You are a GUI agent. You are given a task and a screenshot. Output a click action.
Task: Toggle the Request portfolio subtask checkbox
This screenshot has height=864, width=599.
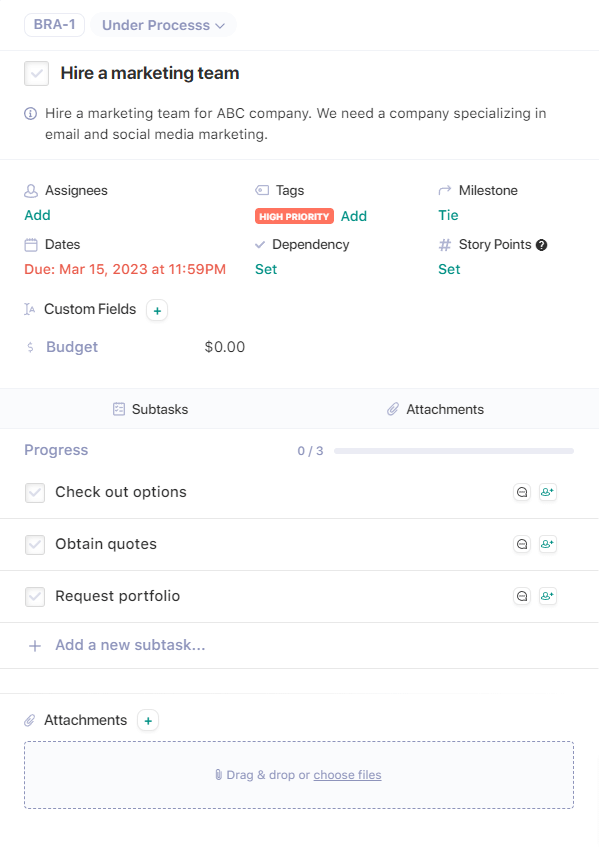pos(35,597)
